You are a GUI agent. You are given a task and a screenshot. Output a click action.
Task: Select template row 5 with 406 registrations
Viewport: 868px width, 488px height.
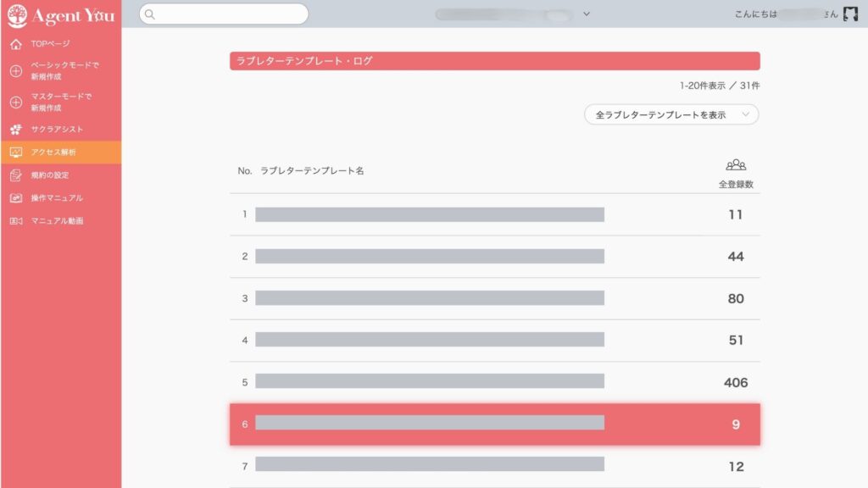494,382
